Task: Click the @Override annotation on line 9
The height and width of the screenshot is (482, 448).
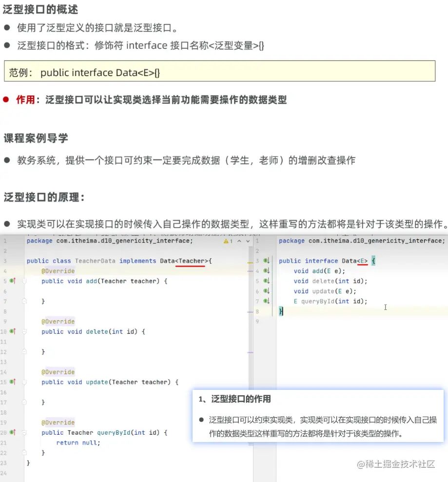Action: coord(58,321)
